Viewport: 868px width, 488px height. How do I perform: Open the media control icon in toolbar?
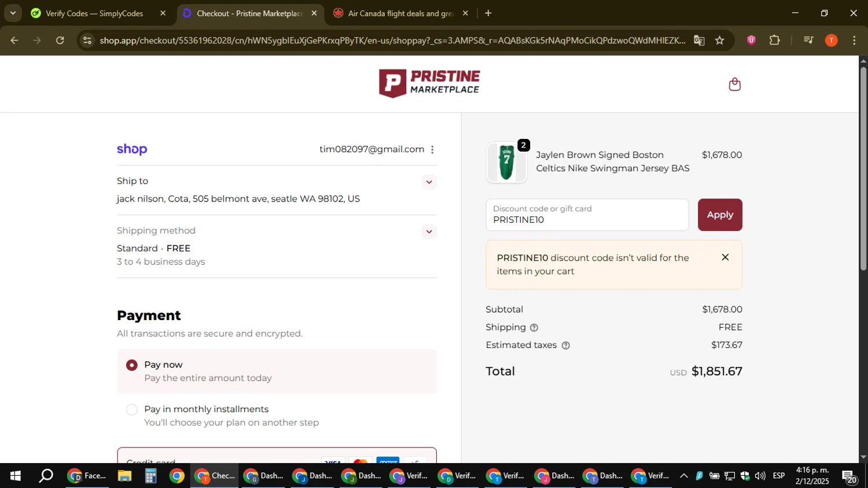[808, 41]
